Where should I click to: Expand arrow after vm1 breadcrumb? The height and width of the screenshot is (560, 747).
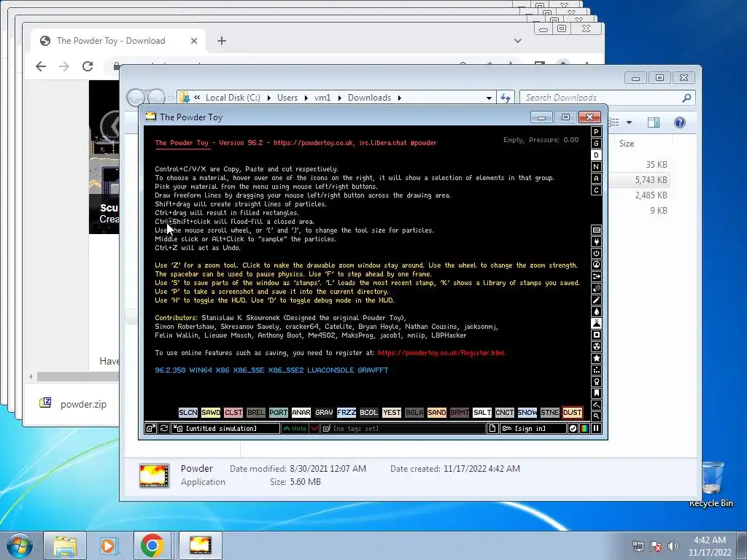[x=340, y=98]
